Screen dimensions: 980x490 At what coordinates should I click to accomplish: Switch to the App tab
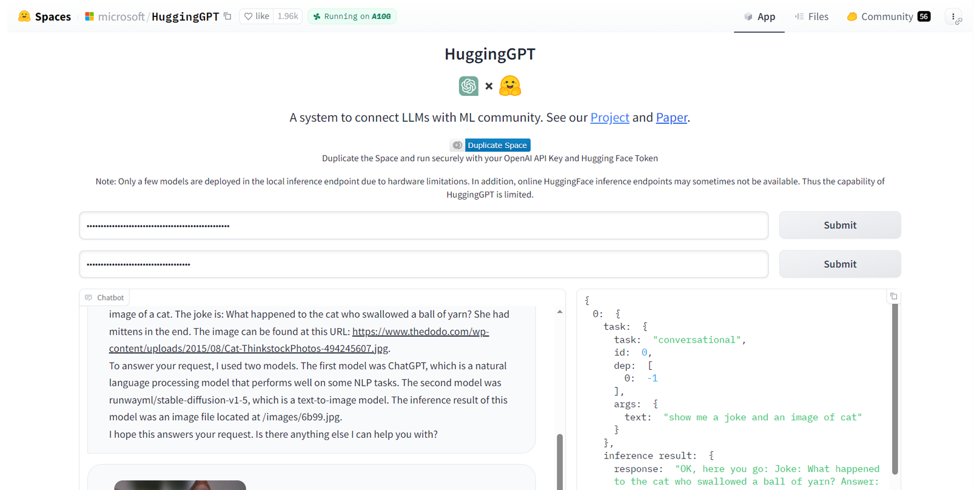759,16
